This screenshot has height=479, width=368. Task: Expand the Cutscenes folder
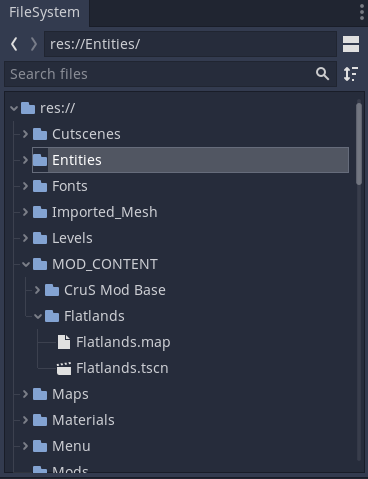[x=25, y=134]
